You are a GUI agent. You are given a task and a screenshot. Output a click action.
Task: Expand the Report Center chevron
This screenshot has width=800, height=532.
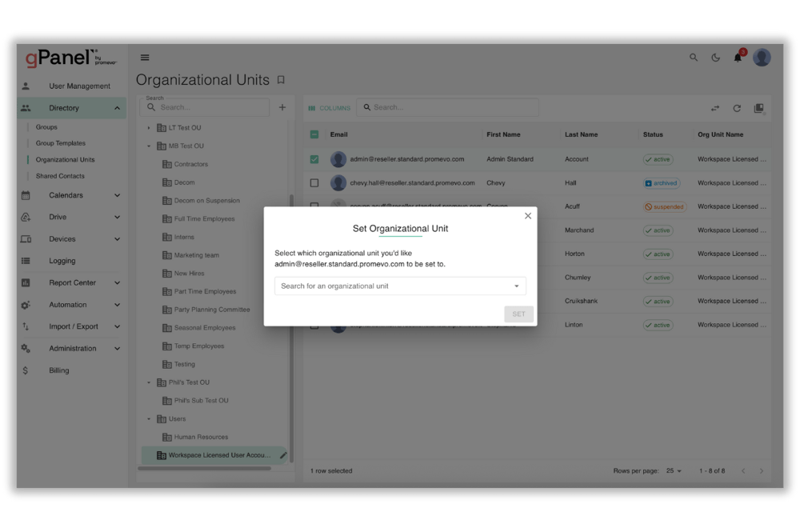117,282
